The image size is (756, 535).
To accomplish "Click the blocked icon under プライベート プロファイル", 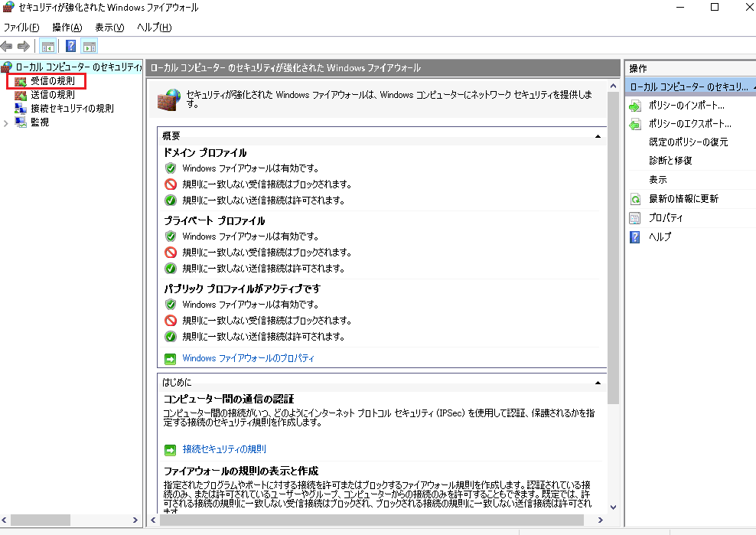I will pyautogui.click(x=170, y=253).
